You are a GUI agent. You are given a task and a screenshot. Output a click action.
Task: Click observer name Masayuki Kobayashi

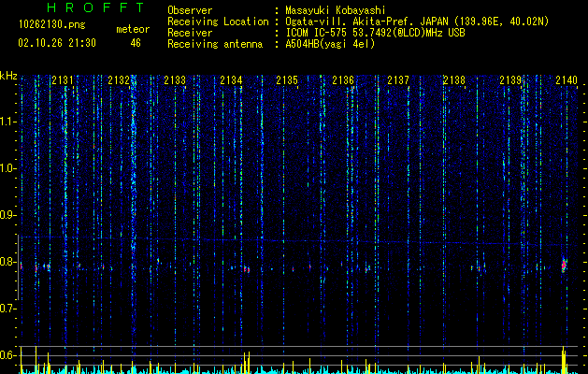point(336,10)
